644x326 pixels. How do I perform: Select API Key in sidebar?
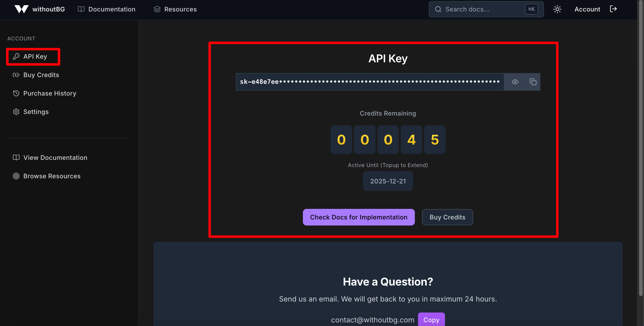[x=35, y=56]
